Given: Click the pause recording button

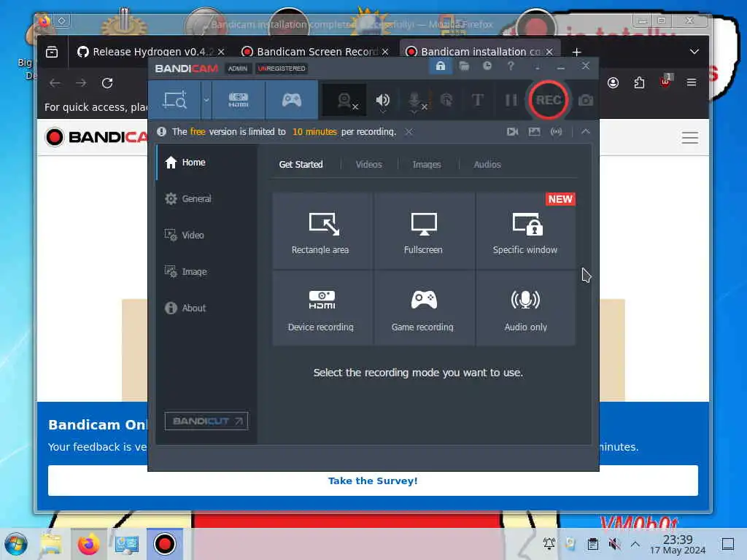Looking at the screenshot, I should tap(511, 100).
